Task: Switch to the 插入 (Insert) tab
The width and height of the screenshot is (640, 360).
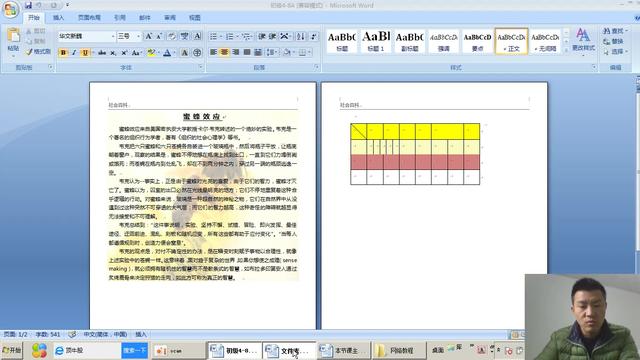Action: click(58, 18)
